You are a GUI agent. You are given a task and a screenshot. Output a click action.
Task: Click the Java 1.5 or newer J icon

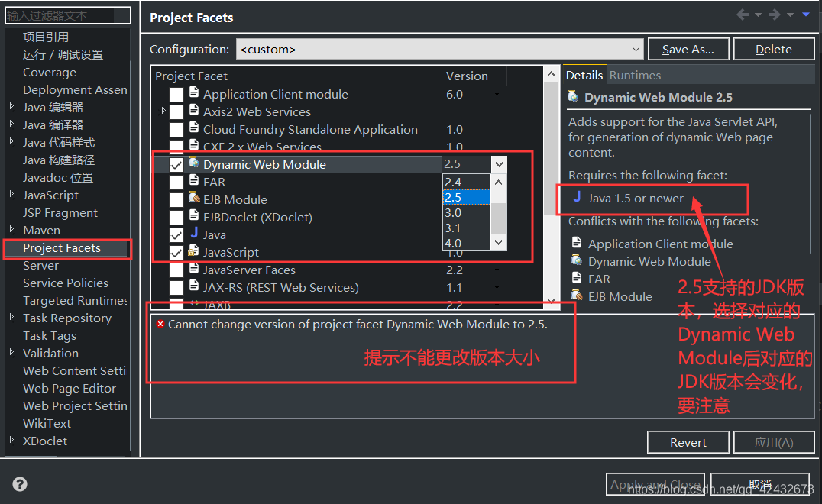click(x=578, y=197)
